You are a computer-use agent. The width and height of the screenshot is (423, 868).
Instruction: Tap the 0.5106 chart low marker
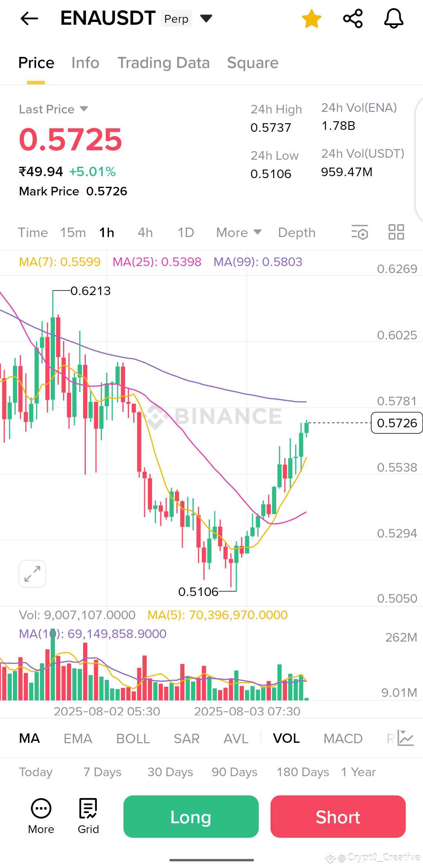[198, 592]
